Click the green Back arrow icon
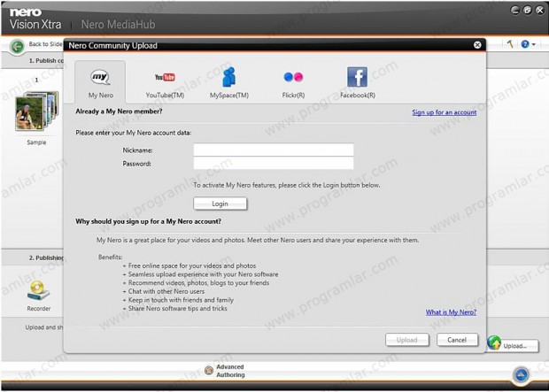This screenshot has width=549, height=392. pyautogui.click(x=17, y=46)
